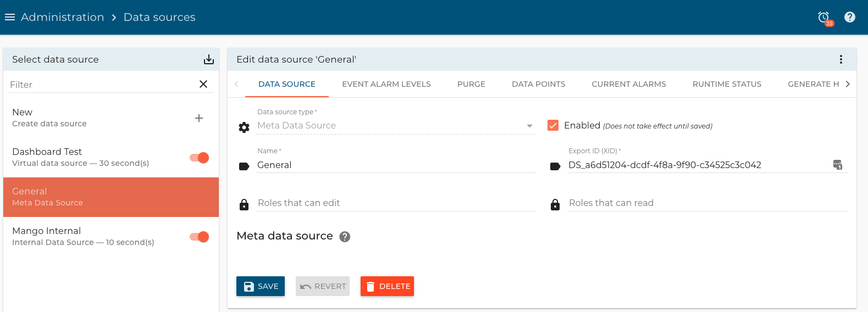Viewport: 868px width, 312px height.
Task: Click the 'Select data source' panel heading
Action: 56,59
